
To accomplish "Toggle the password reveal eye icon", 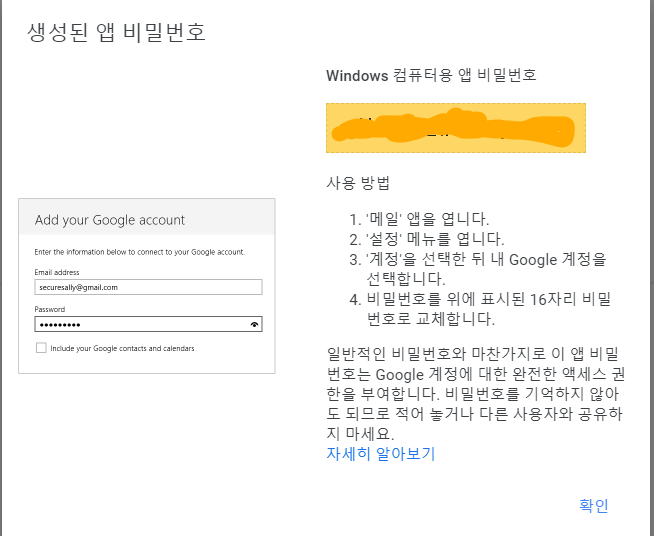I will 254,325.
